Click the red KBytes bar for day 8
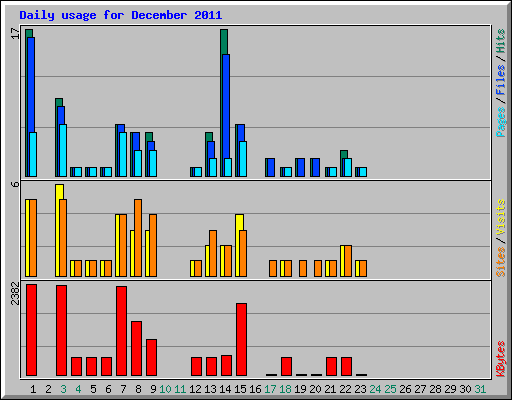 click(136, 349)
